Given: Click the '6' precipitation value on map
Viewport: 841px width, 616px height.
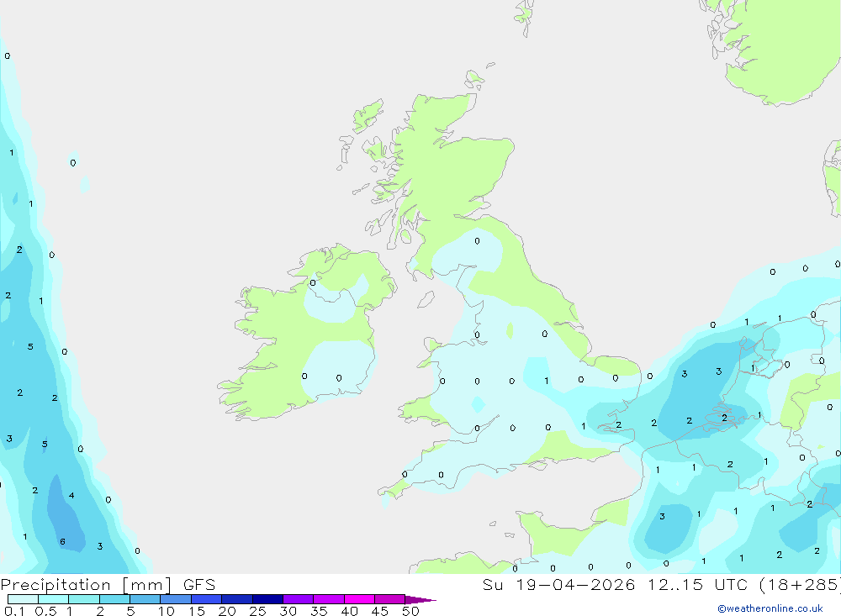Looking at the screenshot, I should coord(63,541).
